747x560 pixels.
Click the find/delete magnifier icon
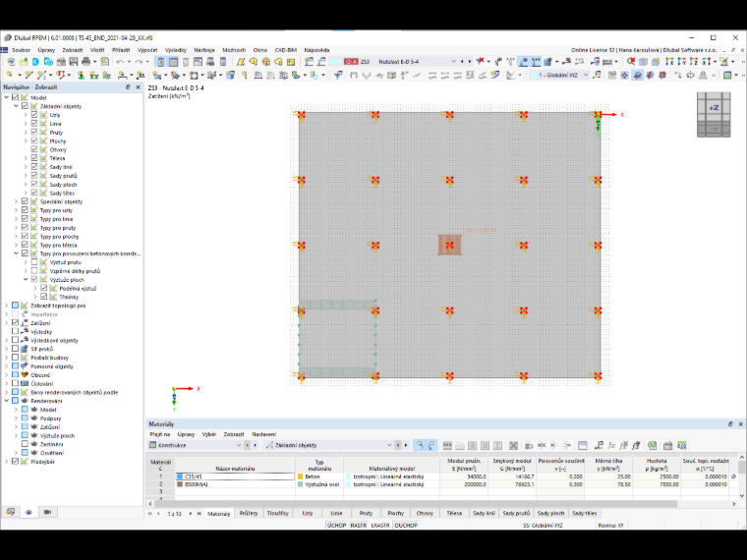click(x=631, y=62)
